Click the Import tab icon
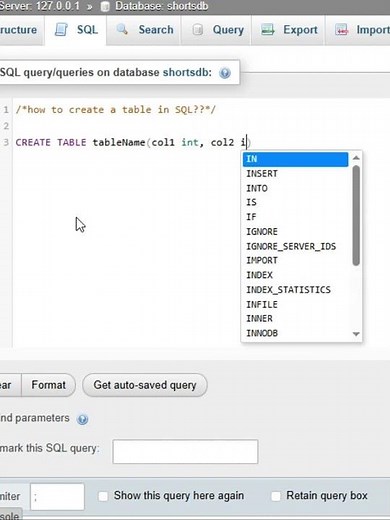Image resolution: width=390 pixels, height=520 pixels. 342,30
